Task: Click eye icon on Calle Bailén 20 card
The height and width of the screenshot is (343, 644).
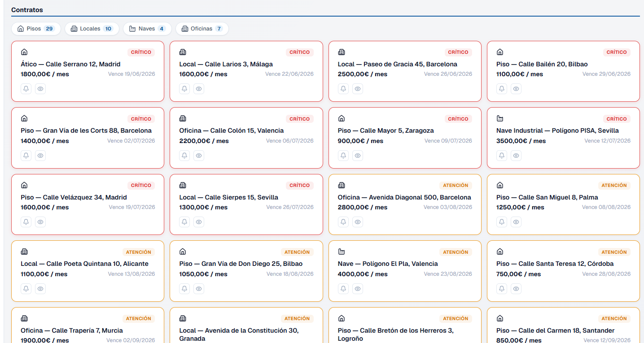Action: click(516, 89)
